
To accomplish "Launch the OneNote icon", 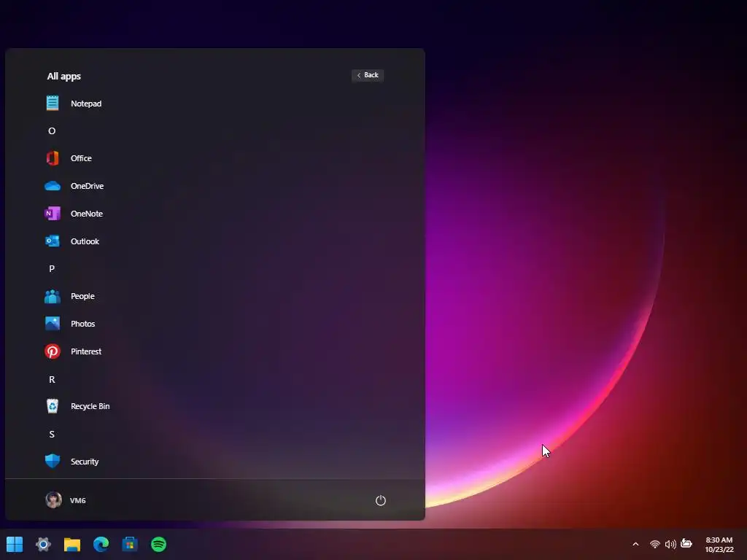I will 53,214.
